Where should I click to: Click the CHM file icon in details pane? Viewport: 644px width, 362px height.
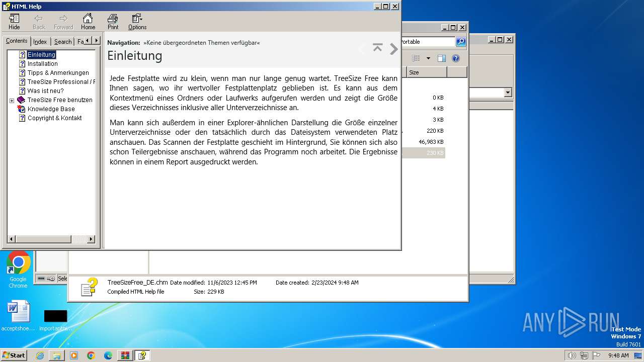(x=89, y=287)
